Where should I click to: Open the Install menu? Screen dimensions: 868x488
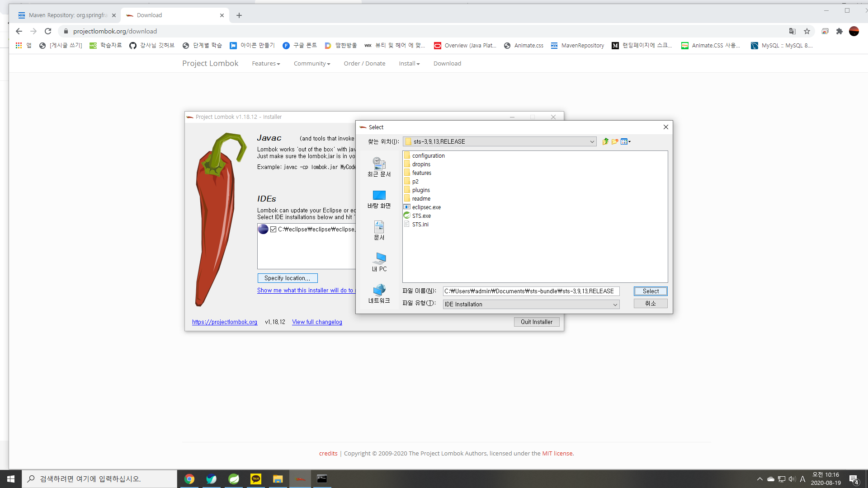click(x=409, y=63)
